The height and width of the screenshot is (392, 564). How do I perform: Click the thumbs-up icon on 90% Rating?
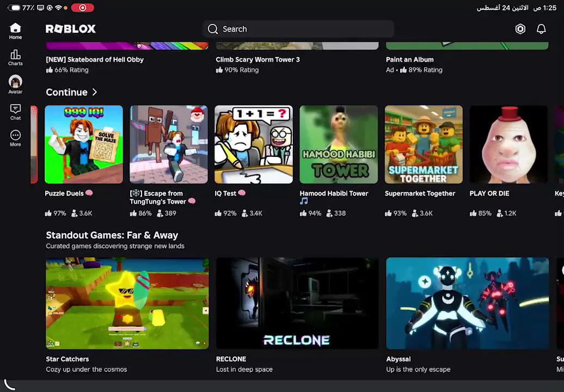coord(219,70)
